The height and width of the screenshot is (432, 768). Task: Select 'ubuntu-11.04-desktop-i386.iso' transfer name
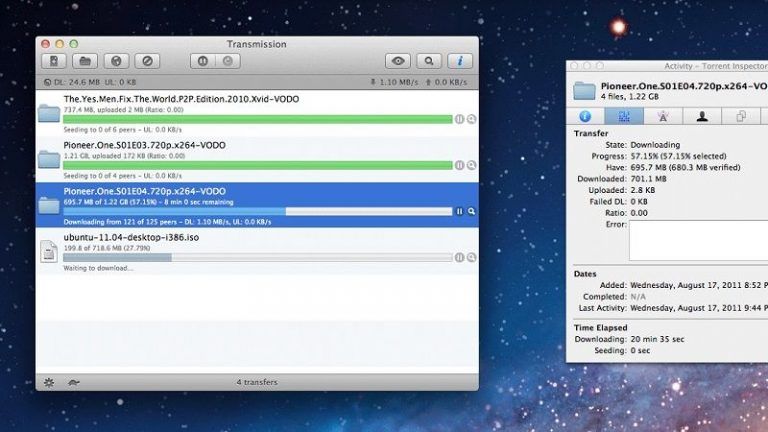pyautogui.click(x=131, y=237)
